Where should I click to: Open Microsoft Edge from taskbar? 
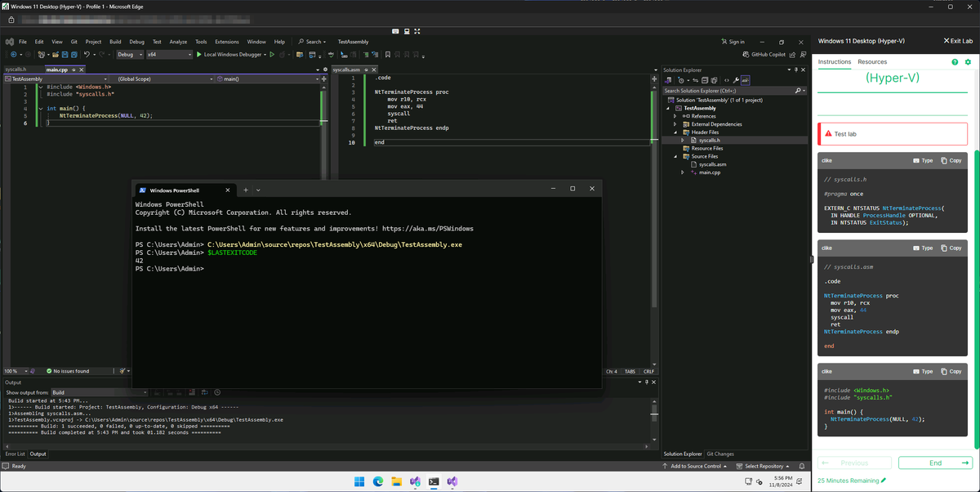tap(378, 482)
